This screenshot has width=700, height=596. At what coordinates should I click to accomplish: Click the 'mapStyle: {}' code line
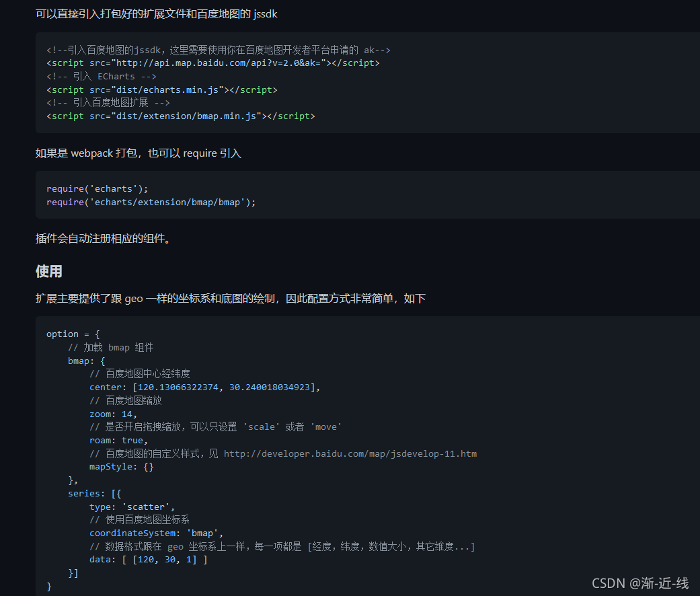[122, 467]
